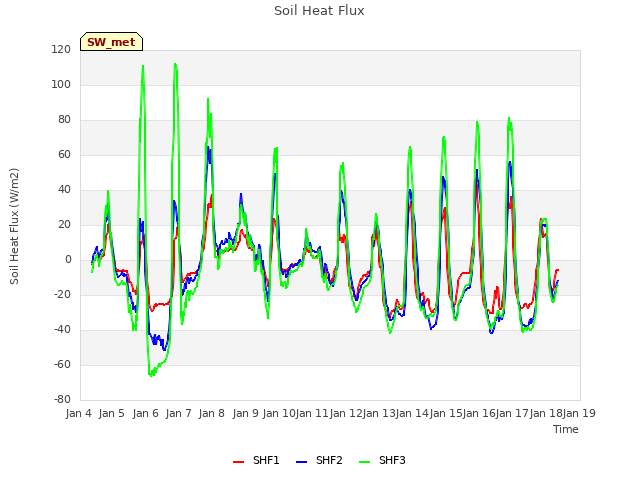Click the green SHF3 peak on Jan 6
The height and width of the screenshot is (480, 640).
point(143,66)
